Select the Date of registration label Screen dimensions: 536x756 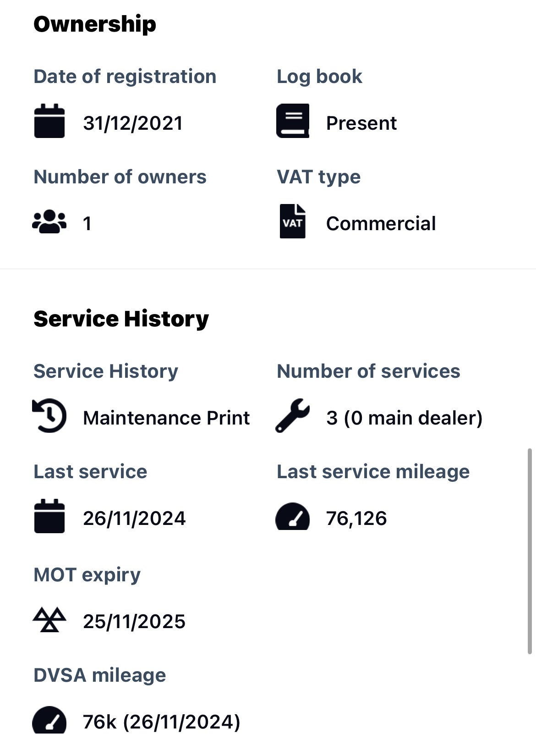pyautogui.click(x=125, y=77)
